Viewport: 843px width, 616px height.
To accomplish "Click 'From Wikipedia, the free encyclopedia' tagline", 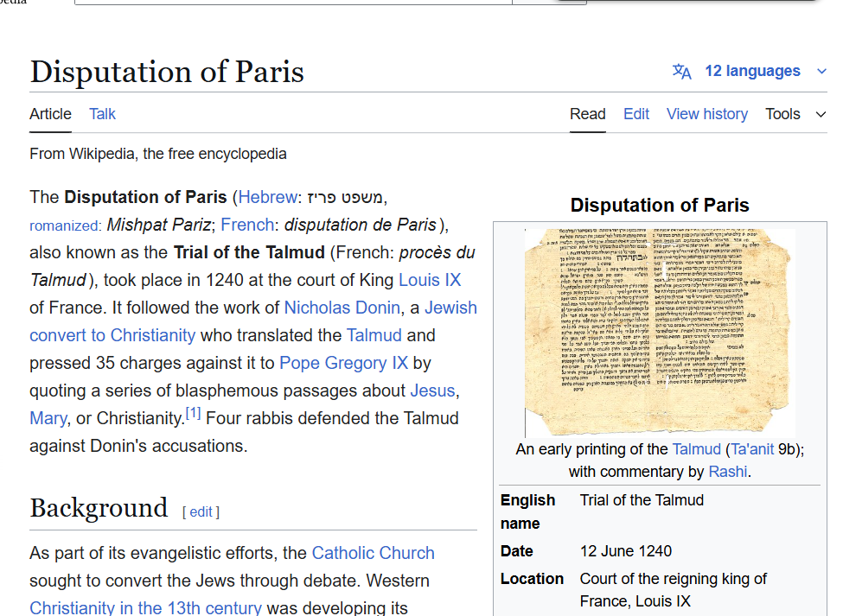I will click(x=158, y=154).
